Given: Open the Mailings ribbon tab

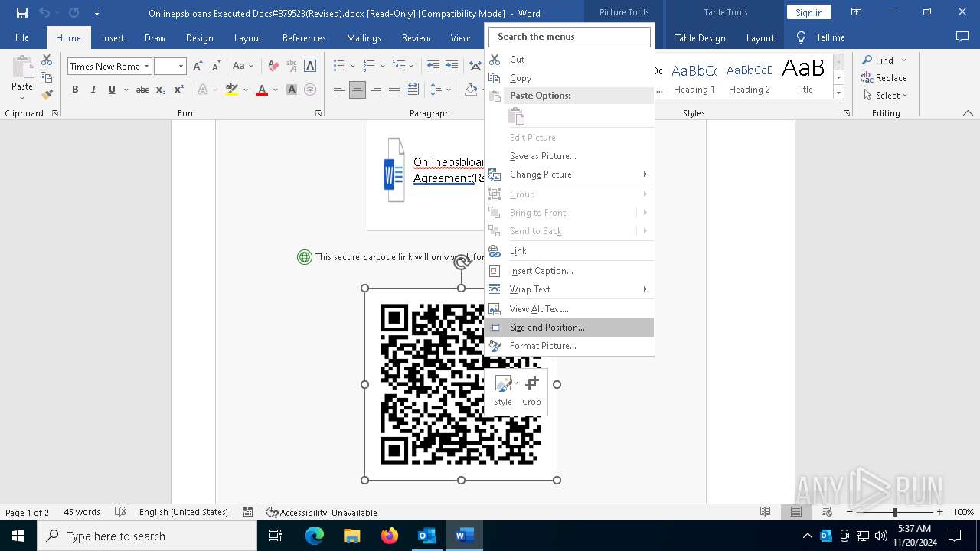Looking at the screenshot, I should point(364,37).
